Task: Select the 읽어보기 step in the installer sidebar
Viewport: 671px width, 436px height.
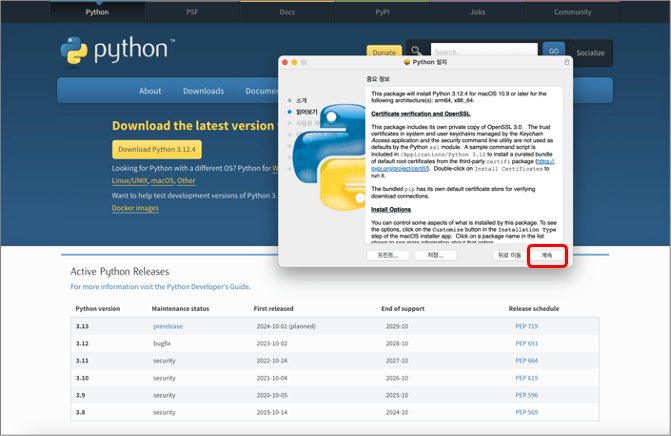Action: (305, 114)
